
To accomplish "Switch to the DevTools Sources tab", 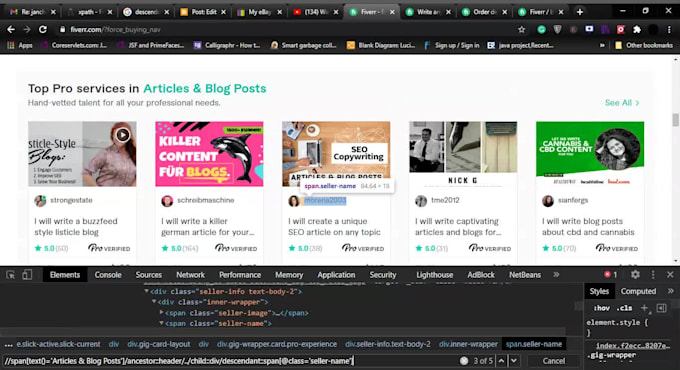I will click(148, 275).
